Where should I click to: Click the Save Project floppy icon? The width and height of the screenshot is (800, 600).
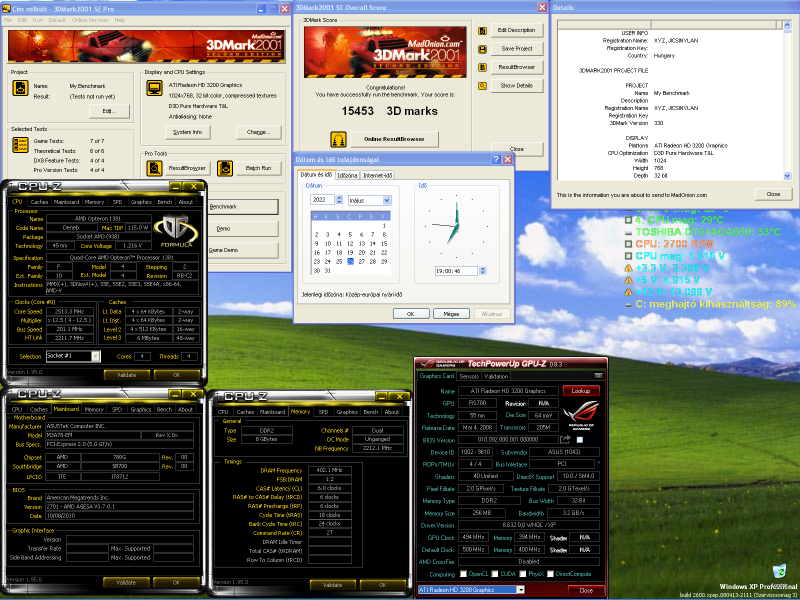tap(482, 49)
